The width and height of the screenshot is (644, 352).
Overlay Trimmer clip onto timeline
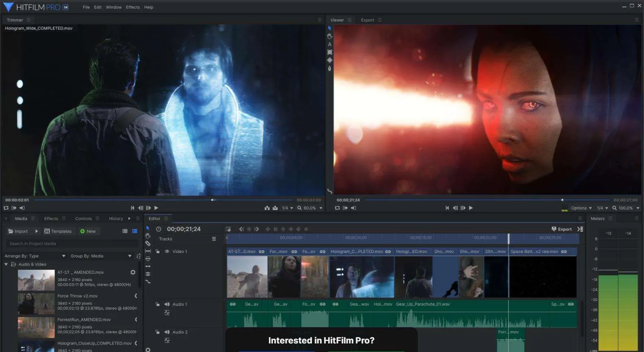pyautogui.click(x=275, y=208)
